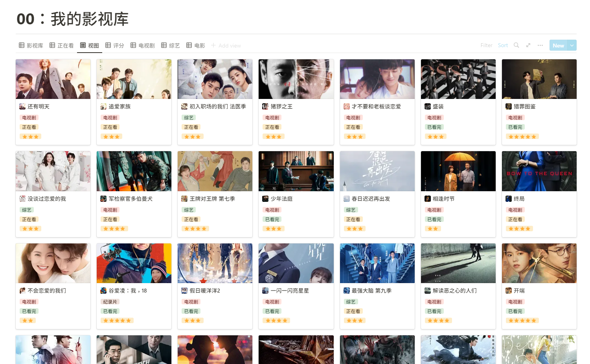590x364 pixels.
Task: Open the 还有明天 poster thumbnail
Action: pyautogui.click(x=53, y=79)
